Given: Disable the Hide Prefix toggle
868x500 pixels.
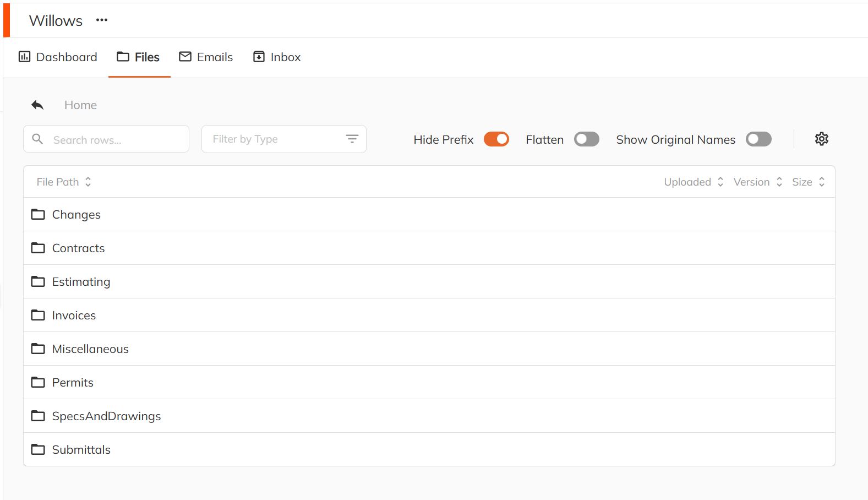Looking at the screenshot, I should [496, 139].
